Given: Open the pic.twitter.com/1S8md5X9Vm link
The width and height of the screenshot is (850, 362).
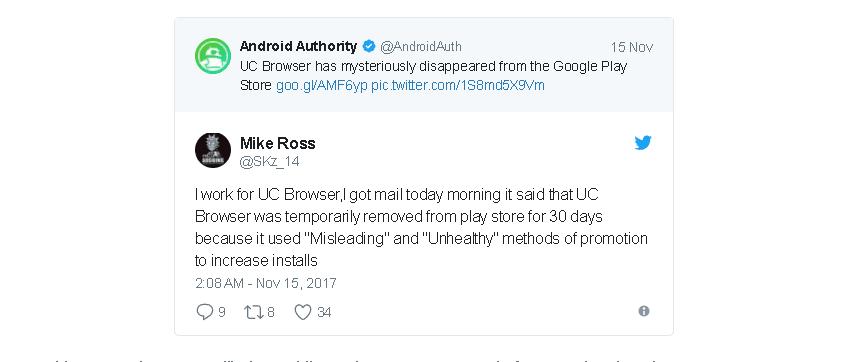Looking at the screenshot, I should [458, 86].
